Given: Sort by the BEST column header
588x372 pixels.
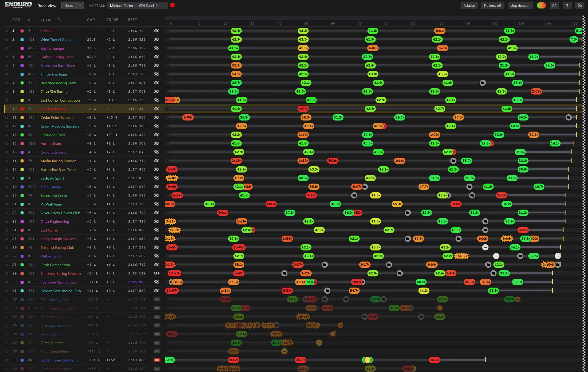Looking at the screenshot, I should (x=133, y=20).
